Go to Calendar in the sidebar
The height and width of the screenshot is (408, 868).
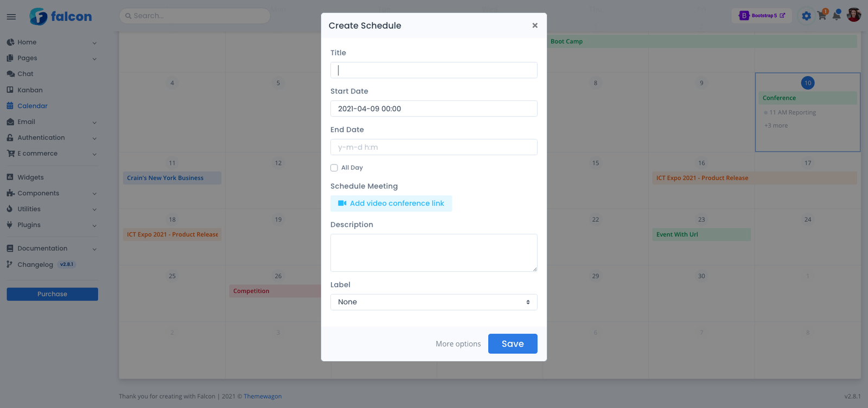tap(32, 106)
